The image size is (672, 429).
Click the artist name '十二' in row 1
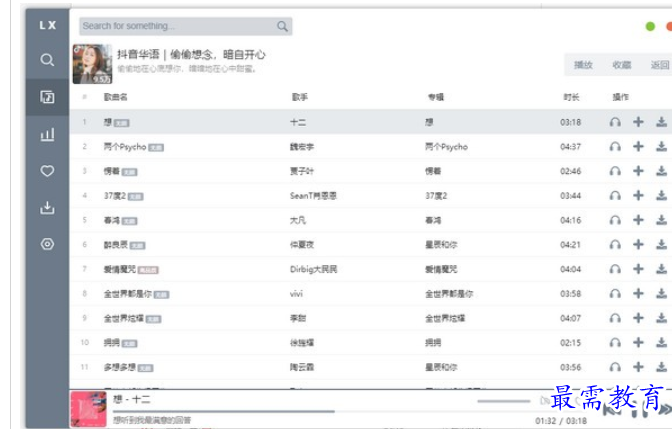[x=298, y=122]
